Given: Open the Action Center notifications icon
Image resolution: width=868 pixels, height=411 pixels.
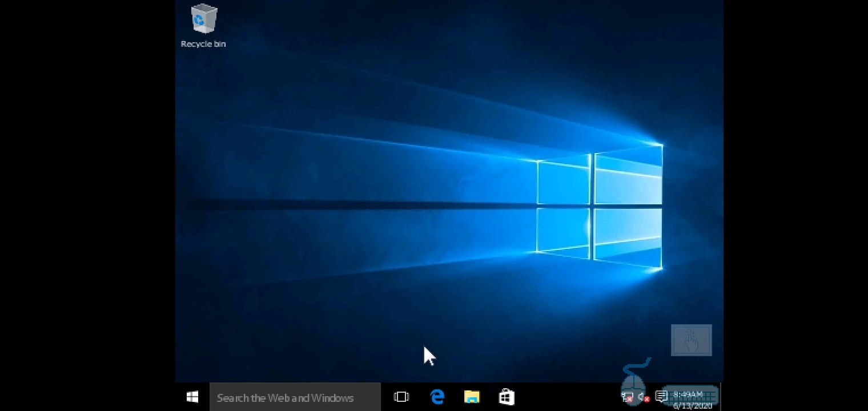Looking at the screenshot, I should tap(661, 396).
